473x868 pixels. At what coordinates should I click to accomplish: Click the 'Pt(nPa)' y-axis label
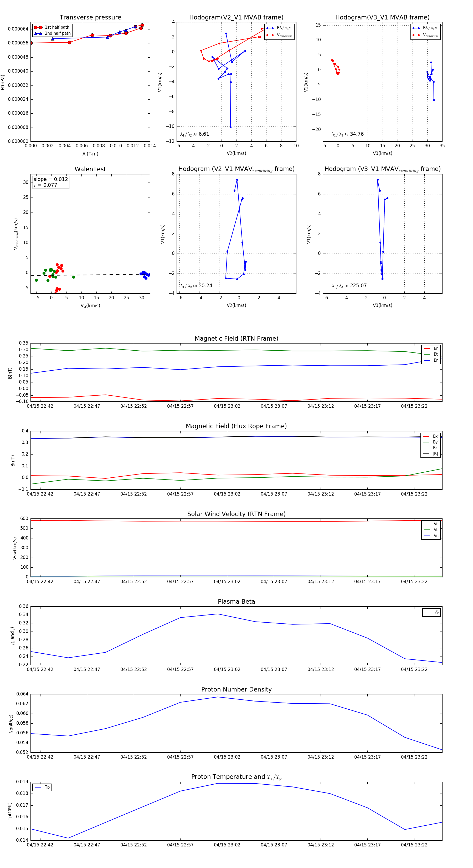[x=3, y=82]
